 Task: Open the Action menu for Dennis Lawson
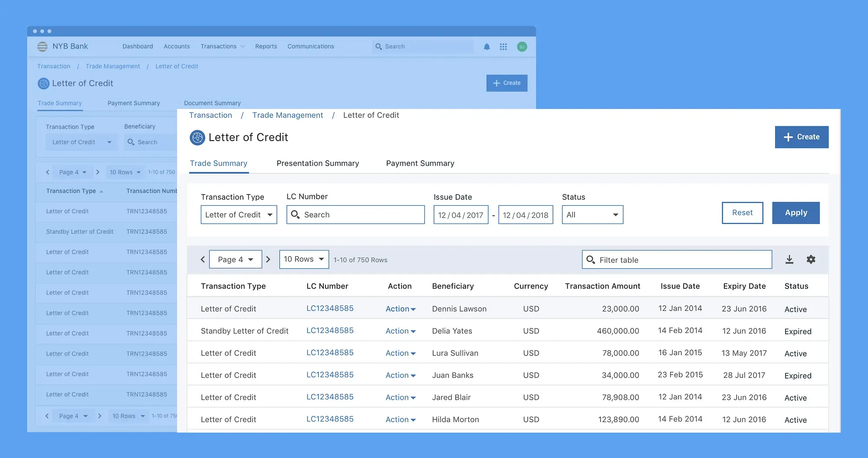(400, 309)
